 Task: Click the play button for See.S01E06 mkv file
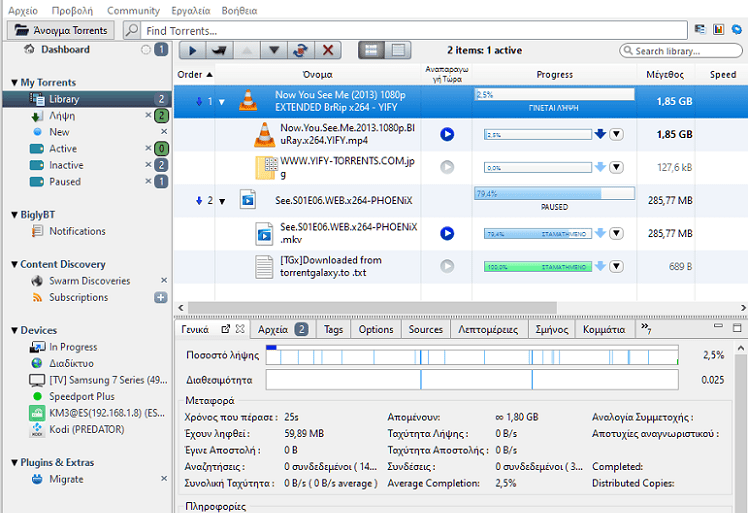click(x=447, y=233)
